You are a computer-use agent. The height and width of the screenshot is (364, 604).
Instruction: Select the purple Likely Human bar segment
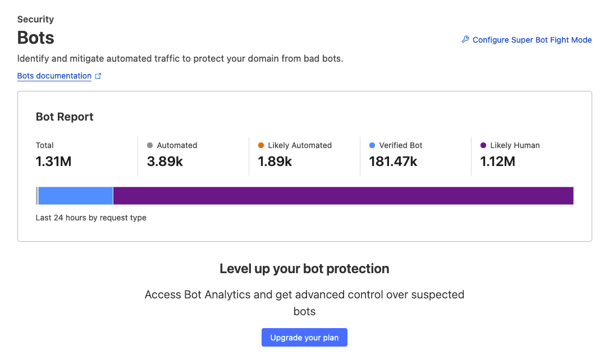(x=343, y=196)
